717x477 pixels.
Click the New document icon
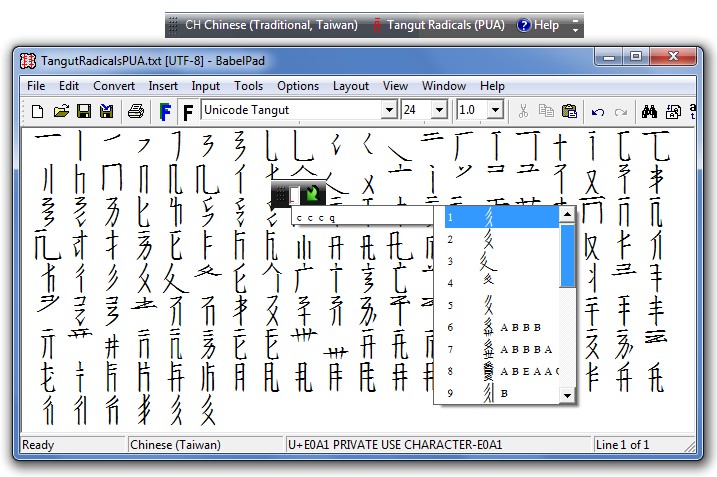tap(37, 111)
